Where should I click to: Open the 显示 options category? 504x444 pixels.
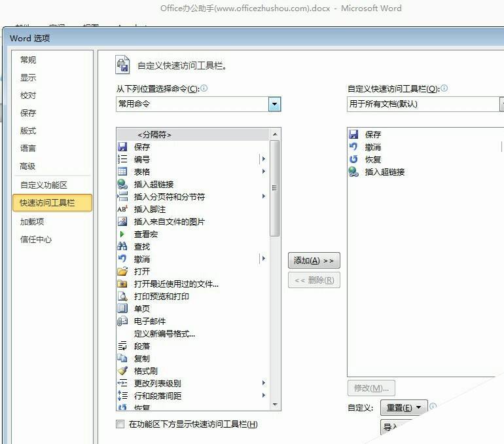28,77
